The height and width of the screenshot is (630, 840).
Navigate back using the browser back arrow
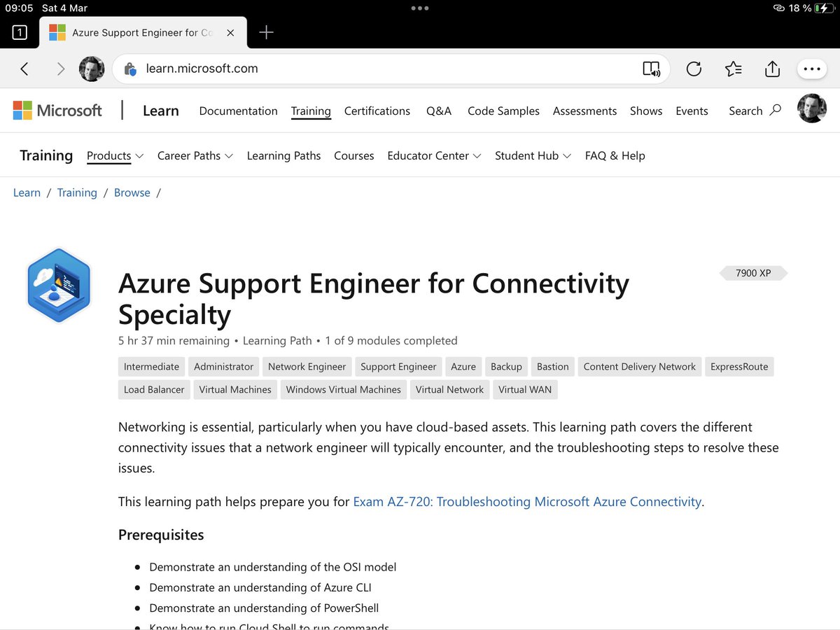[26, 69]
